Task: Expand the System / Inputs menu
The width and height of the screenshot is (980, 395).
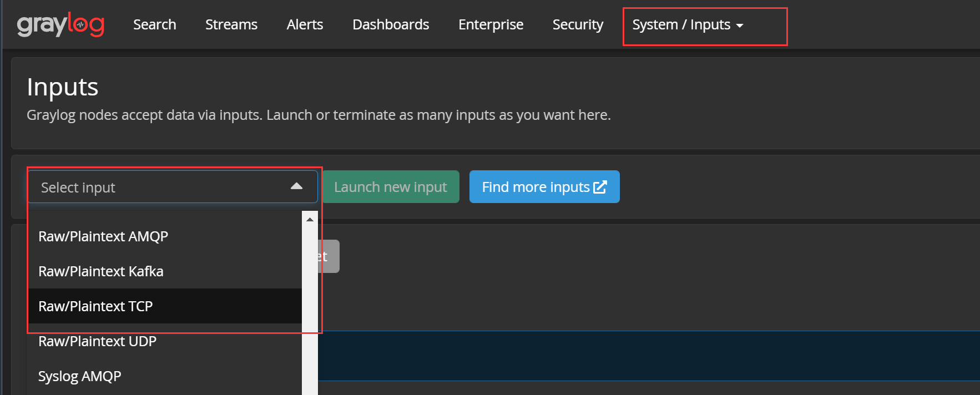Action: 688,25
